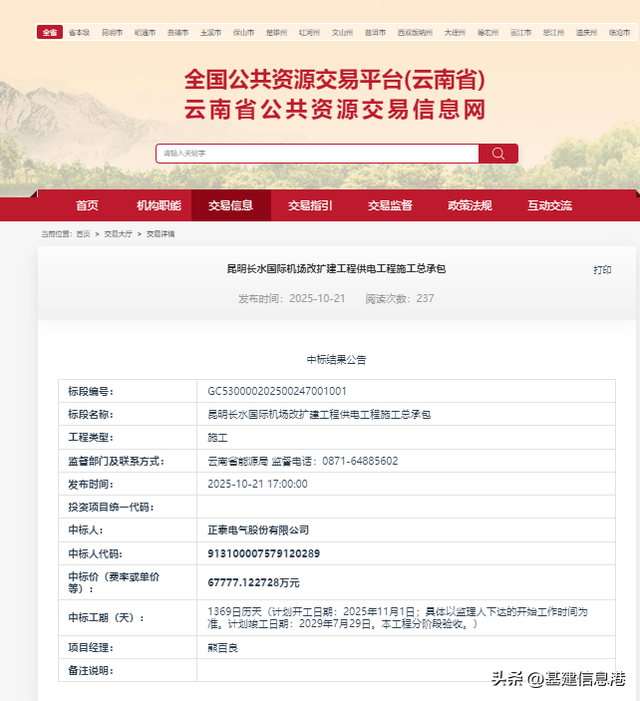Open the 机构职能 navigation menu
640x701 pixels.
[x=159, y=205]
